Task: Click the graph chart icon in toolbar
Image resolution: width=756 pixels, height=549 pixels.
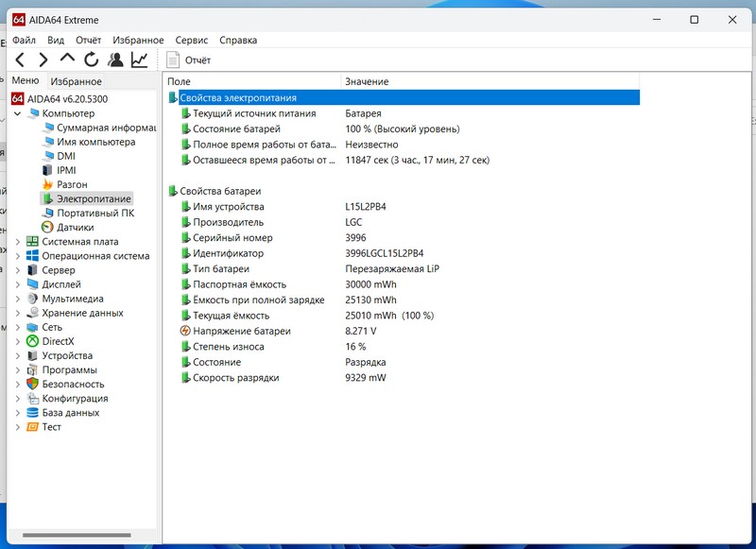Action: click(139, 60)
